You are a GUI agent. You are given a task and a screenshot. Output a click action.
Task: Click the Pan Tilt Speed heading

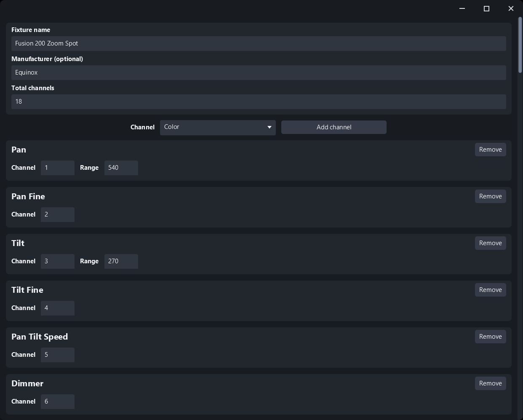40,337
